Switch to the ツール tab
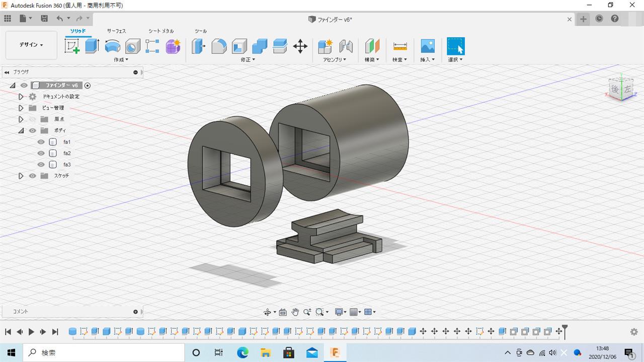644x362 pixels. (201, 31)
